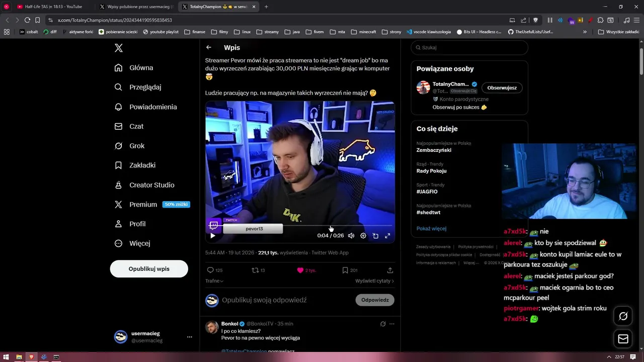Open usermacieg account options dots
This screenshot has width=644, height=362.
click(x=190, y=337)
